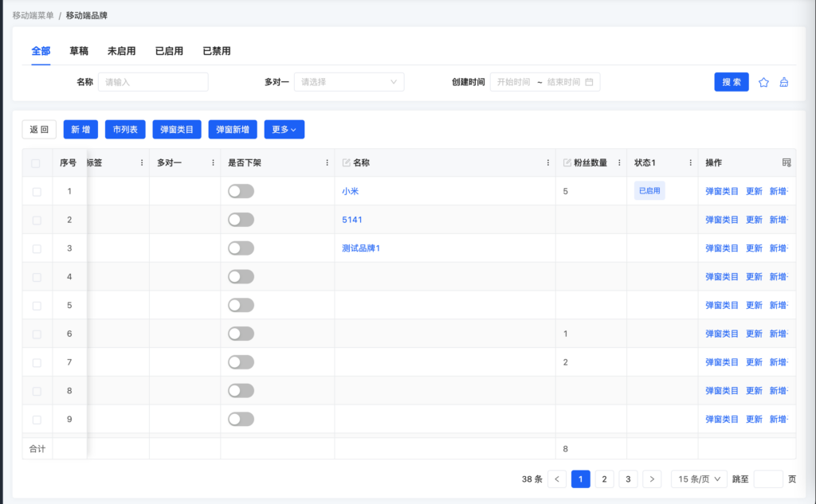The width and height of the screenshot is (816, 504).
Task: Click the 名称 search input field
Action: coord(153,82)
